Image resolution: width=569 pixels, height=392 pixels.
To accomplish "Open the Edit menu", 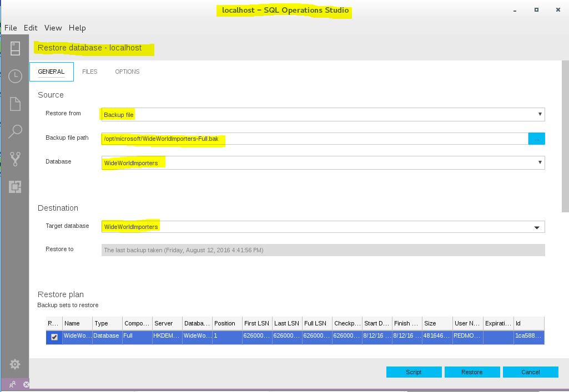I will coord(31,28).
